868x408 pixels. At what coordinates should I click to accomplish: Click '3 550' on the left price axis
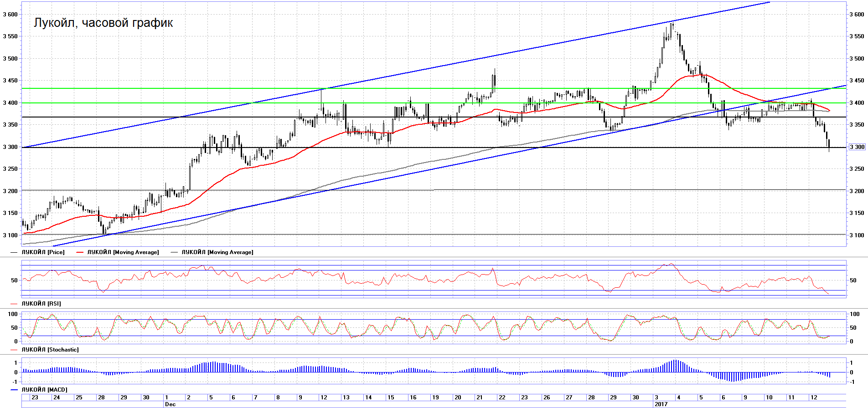[x=10, y=36]
